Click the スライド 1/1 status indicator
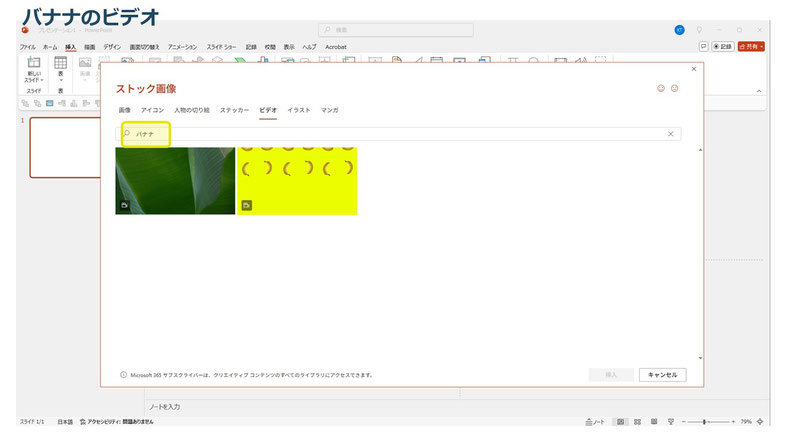The image size is (785, 442). pyautogui.click(x=32, y=422)
